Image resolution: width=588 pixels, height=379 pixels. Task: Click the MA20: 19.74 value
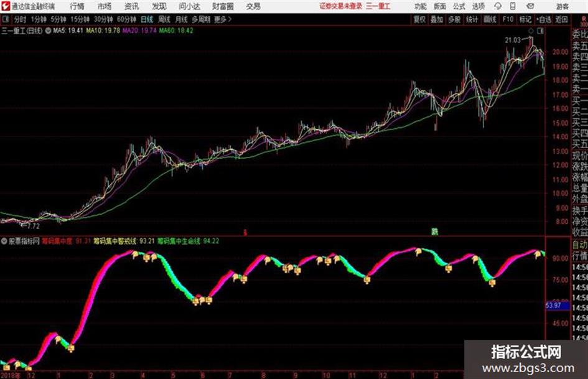coord(139,30)
